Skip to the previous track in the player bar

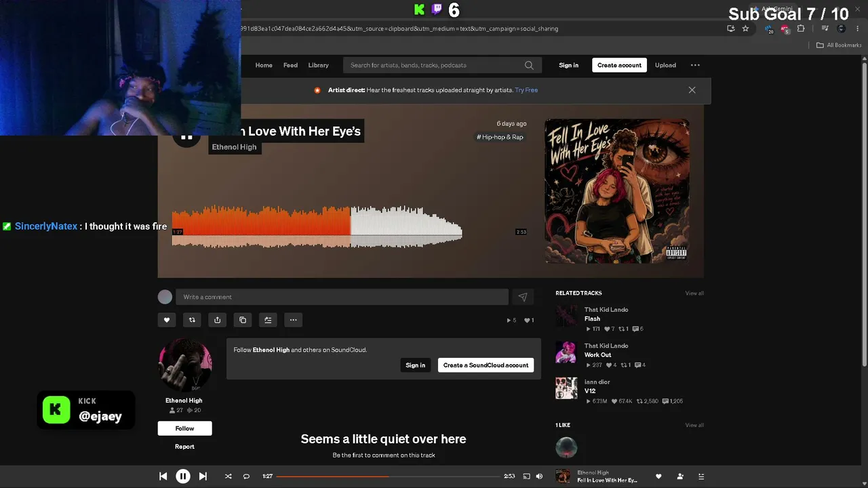pyautogui.click(x=163, y=476)
